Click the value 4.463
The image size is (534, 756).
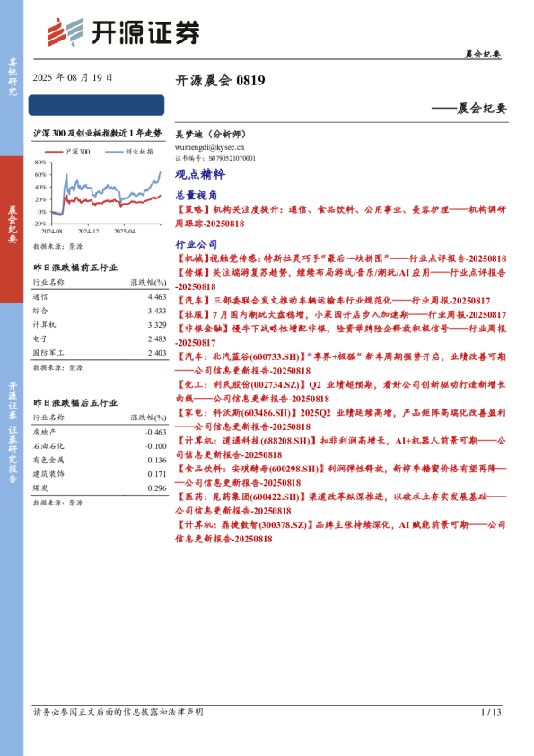pos(157,297)
